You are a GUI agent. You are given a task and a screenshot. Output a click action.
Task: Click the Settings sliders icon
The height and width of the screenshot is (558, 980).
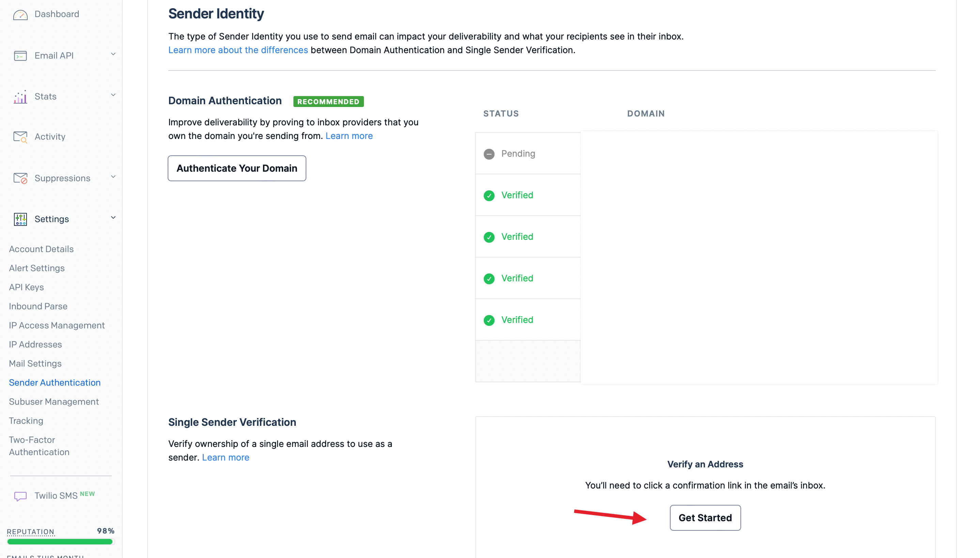click(x=20, y=219)
